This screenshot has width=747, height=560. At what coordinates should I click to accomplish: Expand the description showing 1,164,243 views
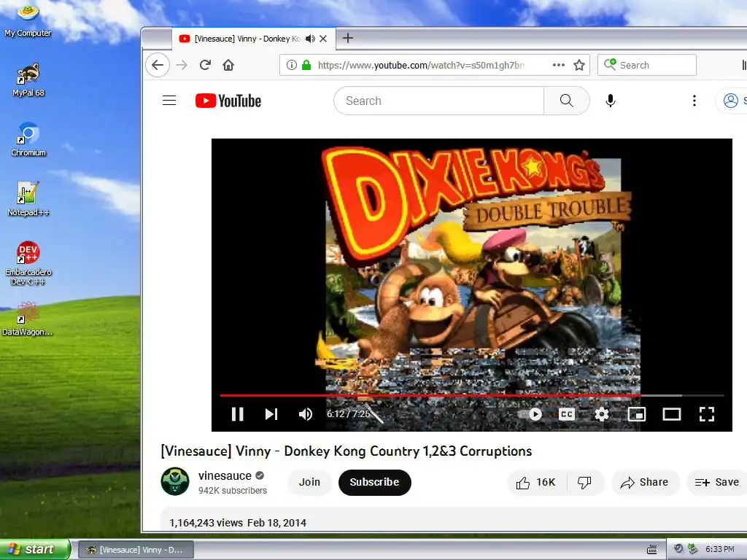click(x=452, y=521)
